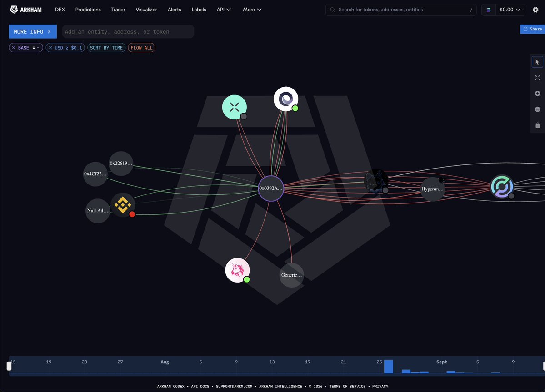Toggle the lock layout icon
Screen dimensions: 545x392
point(538,125)
